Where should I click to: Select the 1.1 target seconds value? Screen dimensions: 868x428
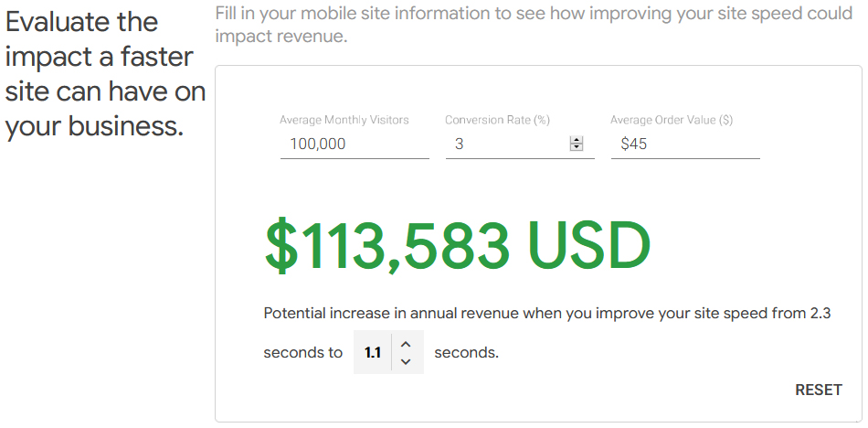(373, 352)
